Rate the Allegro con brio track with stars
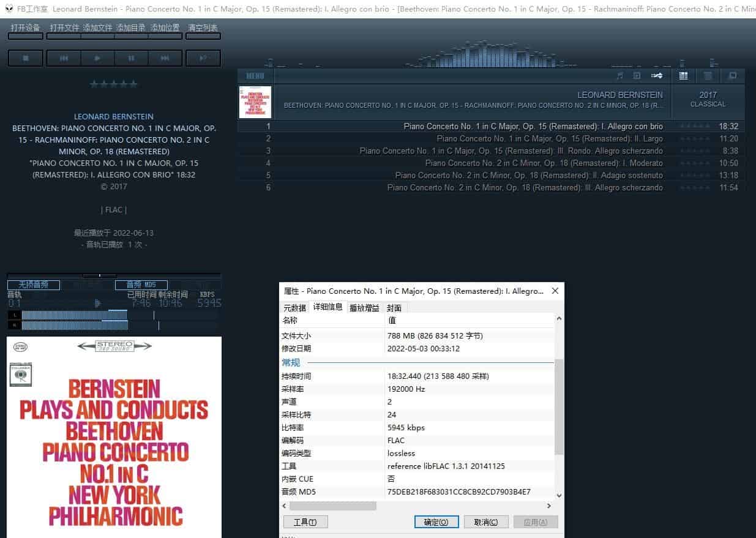756x538 pixels. pyautogui.click(x=695, y=127)
